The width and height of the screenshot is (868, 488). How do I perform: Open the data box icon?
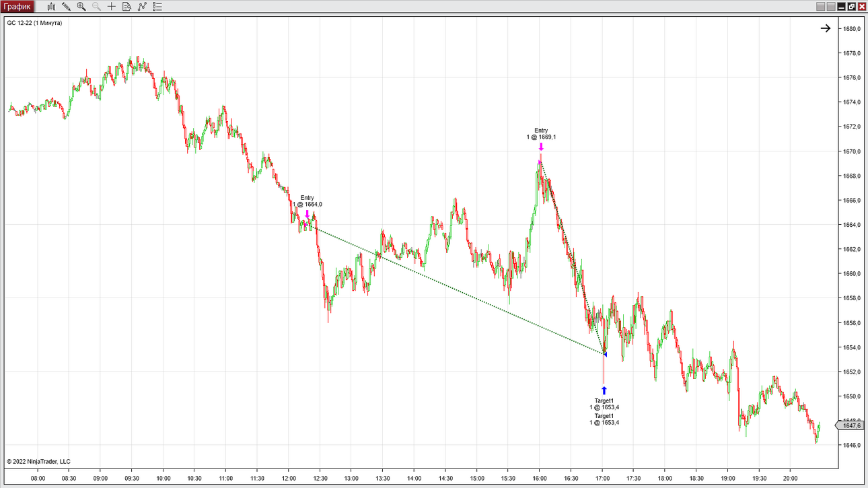(126, 7)
